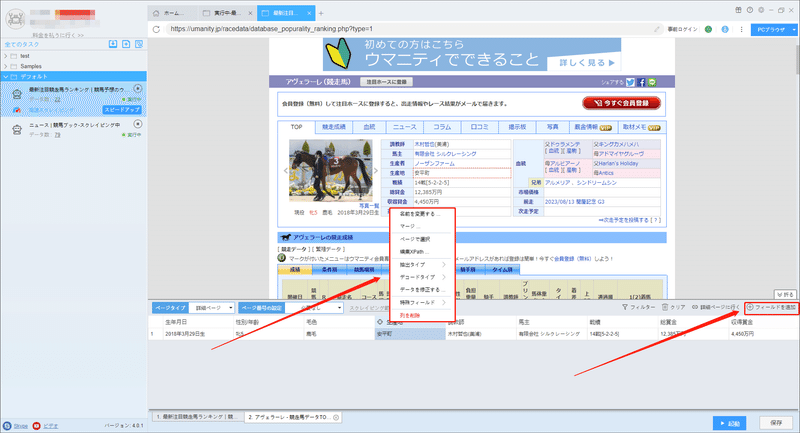Expand the Samples folder in task tree

tap(6, 66)
